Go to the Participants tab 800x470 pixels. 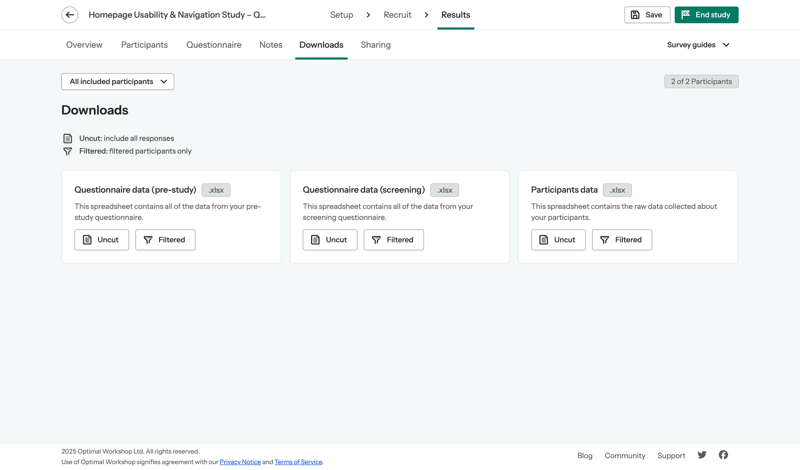(x=144, y=45)
